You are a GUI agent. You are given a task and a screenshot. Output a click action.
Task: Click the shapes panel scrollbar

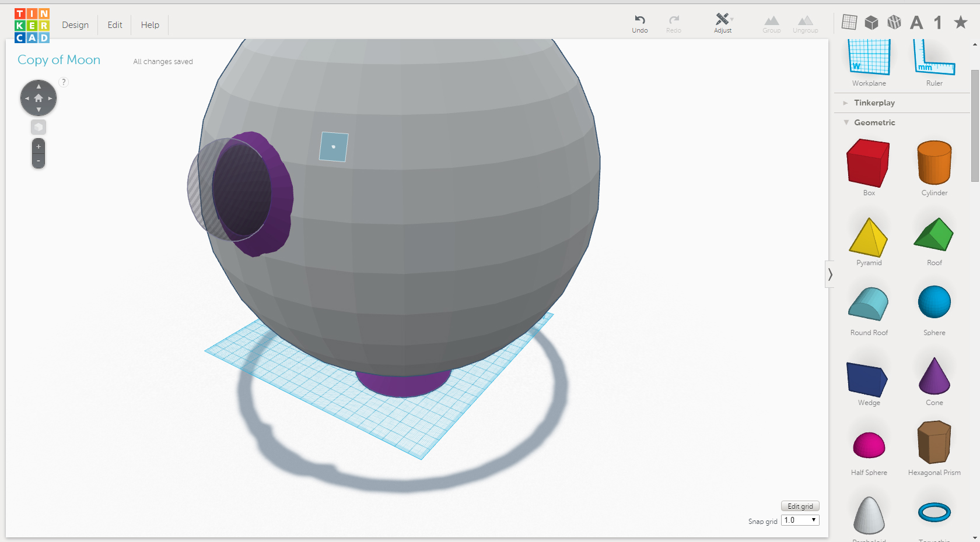[x=975, y=126]
